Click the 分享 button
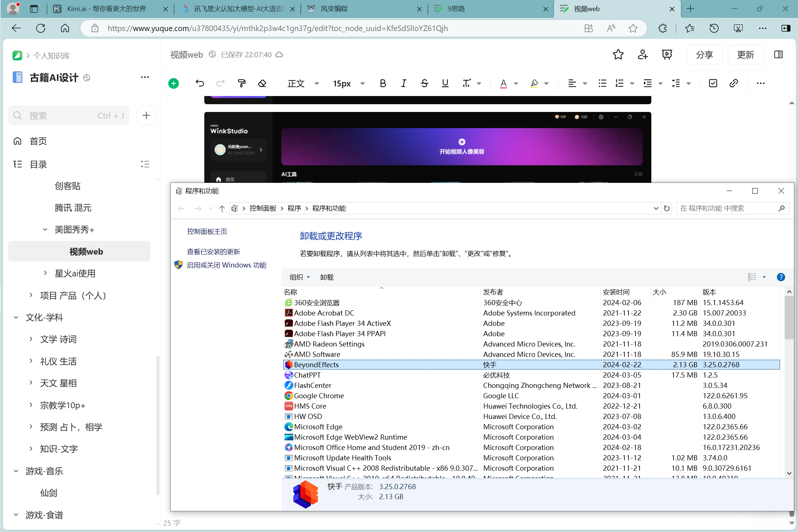Image resolution: width=798 pixels, height=532 pixels. [704, 55]
